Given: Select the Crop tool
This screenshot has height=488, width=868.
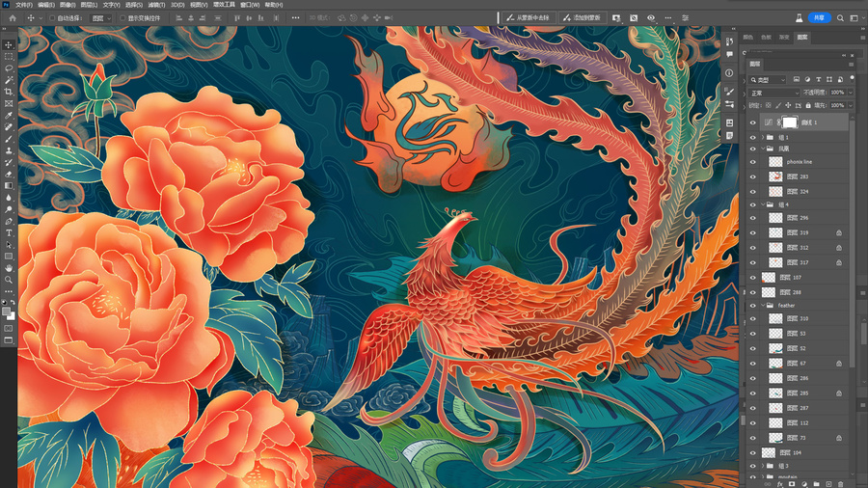Looking at the screenshot, I should [x=9, y=92].
